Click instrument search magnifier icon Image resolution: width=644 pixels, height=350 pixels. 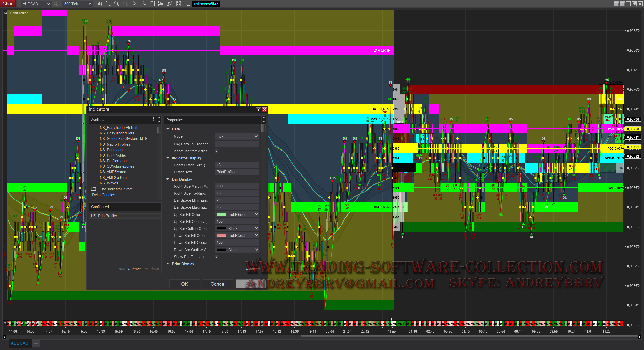click(56, 4)
